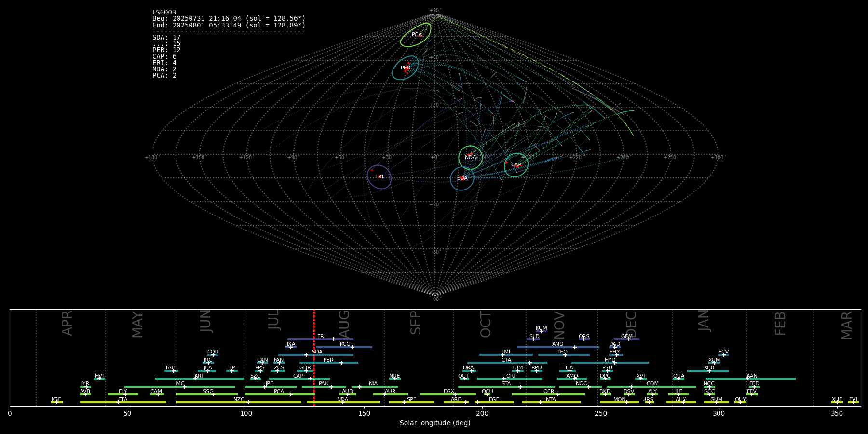Screen dimensions: 868x434
Task: Click the JXA shower label on timeline
Action: (291, 344)
